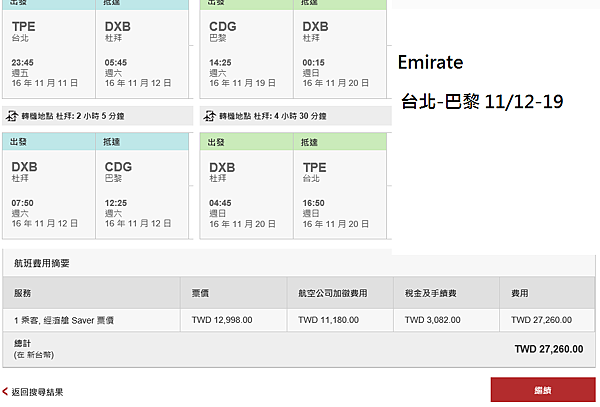This screenshot has width=600, height=407.
Task: Click the carrier surcharge TWD 11,180.00
Action: [328, 320]
